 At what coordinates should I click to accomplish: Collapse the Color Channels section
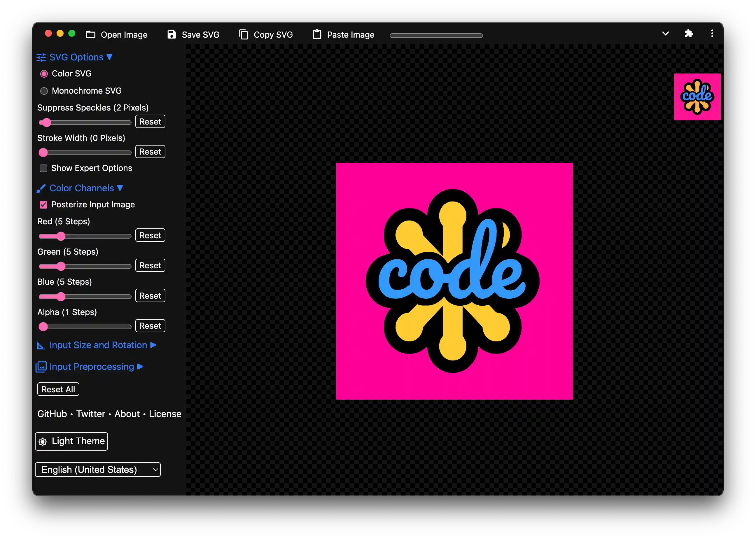pos(120,188)
